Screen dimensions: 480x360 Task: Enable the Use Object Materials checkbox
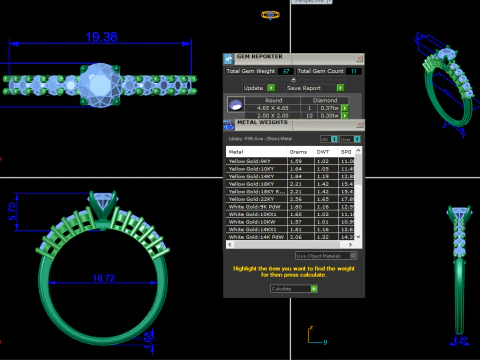click(353, 256)
